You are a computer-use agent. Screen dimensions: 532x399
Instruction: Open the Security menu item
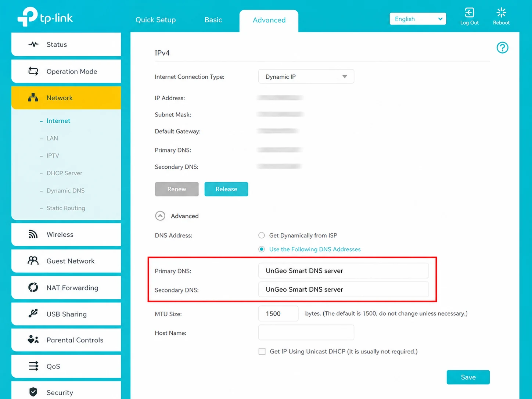pos(66,391)
